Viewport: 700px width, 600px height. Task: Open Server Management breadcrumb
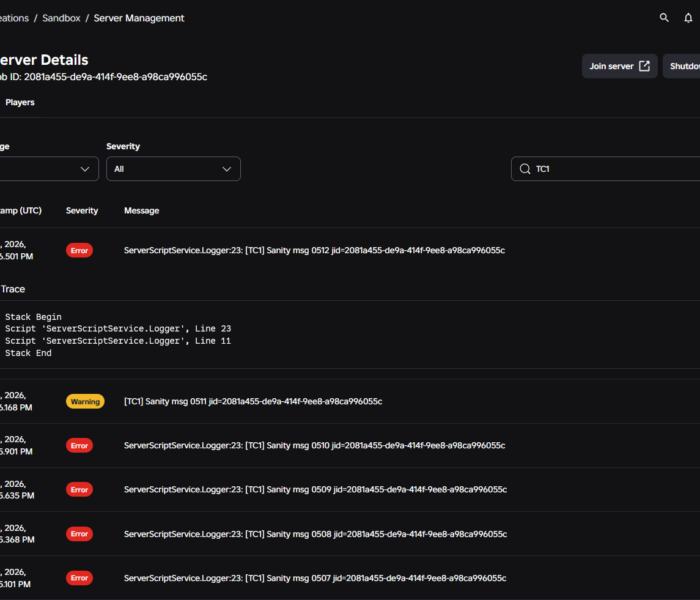(139, 18)
